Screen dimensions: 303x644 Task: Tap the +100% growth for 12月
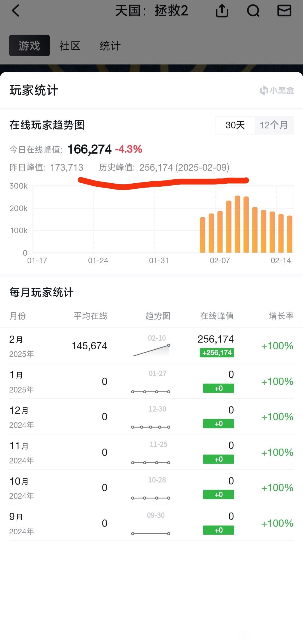click(x=277, y=417)
